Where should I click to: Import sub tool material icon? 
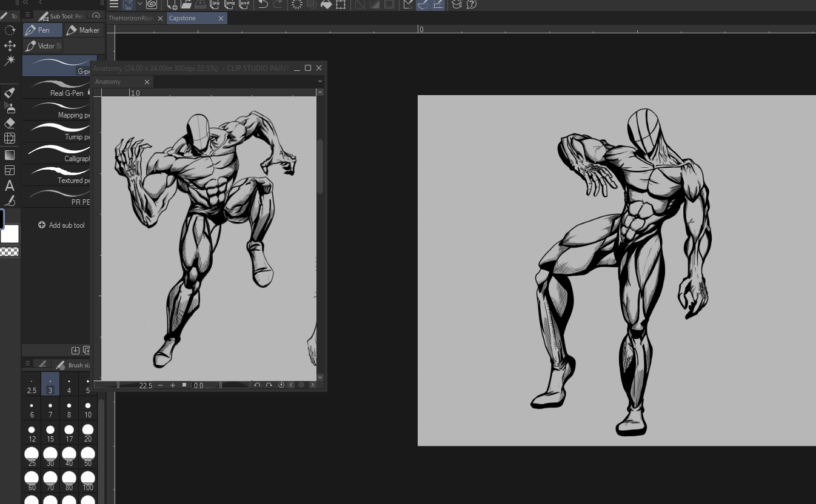[x=75, y=350]
